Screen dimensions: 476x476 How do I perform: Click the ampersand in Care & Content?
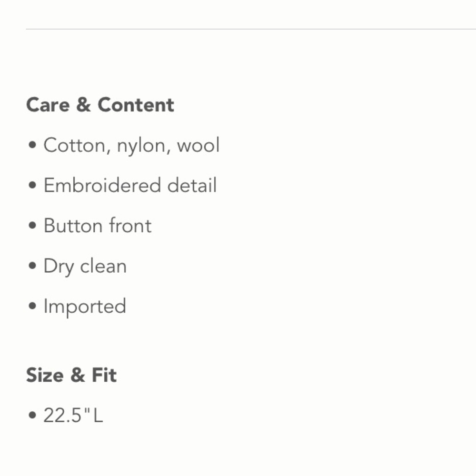[x=83, y=105]
